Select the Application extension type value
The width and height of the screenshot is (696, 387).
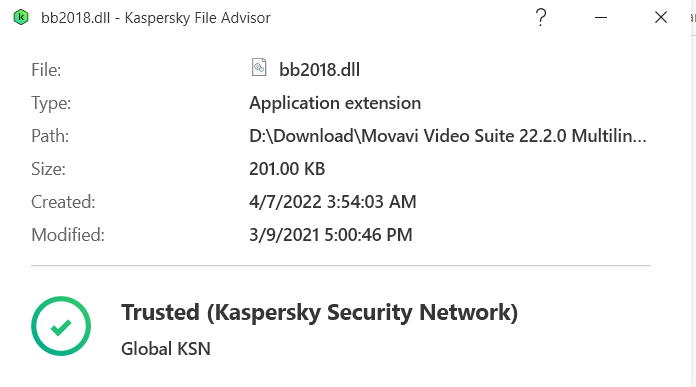(x=335, y=103)
